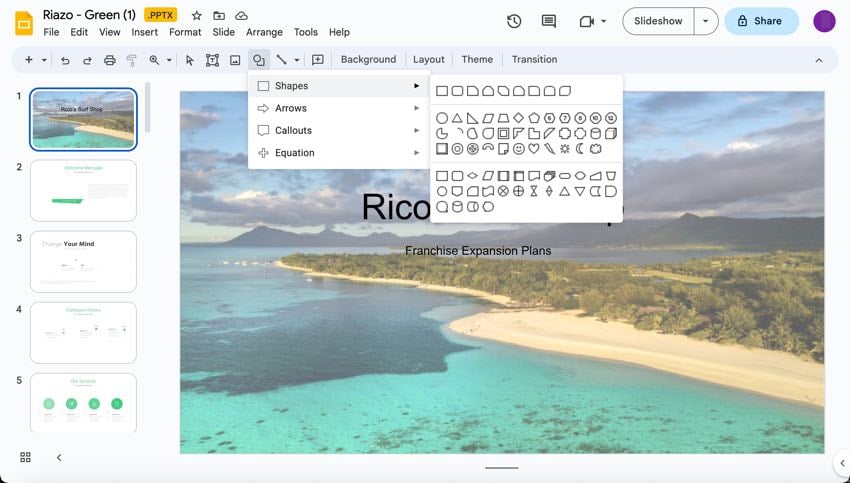Expand the Arrows submenu
Screen dimensions: 850x483
(338, 108)
